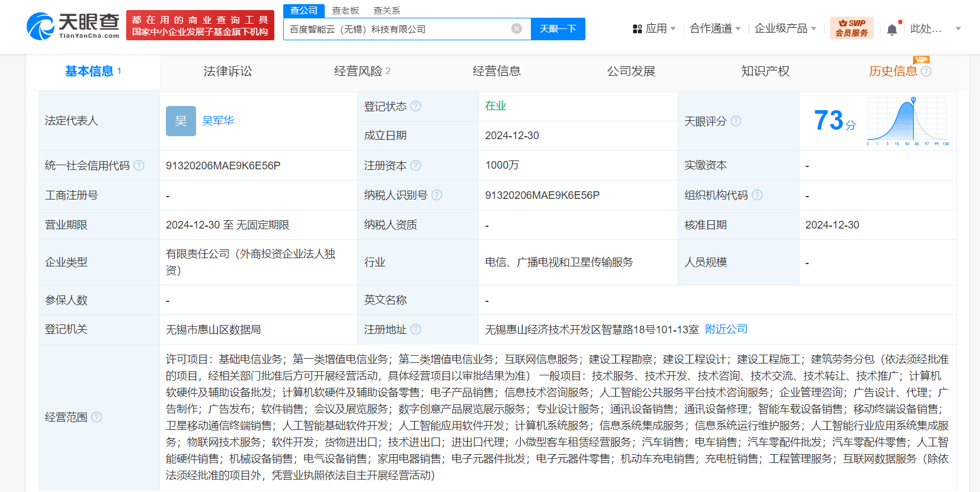Switch to 查老板 search tab

click(x=345, y=11)
